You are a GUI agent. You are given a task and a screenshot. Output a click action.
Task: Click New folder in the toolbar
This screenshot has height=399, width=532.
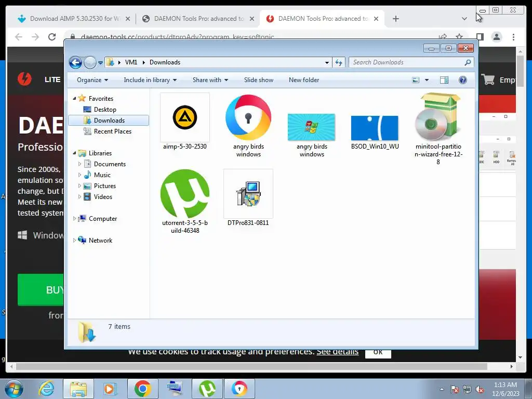tap(304, 80)
